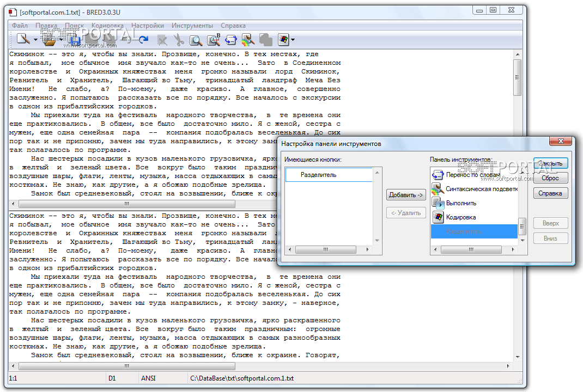Click the Справка button in the dialog

coord(550,193)
